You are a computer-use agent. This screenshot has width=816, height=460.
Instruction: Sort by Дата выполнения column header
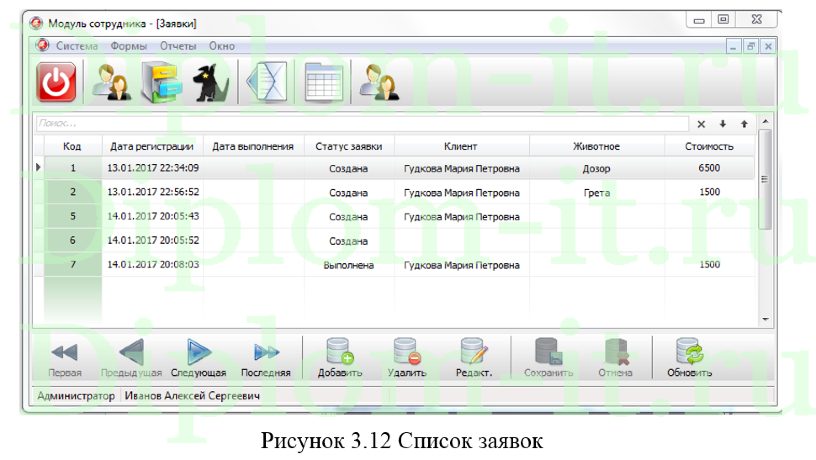253,146
